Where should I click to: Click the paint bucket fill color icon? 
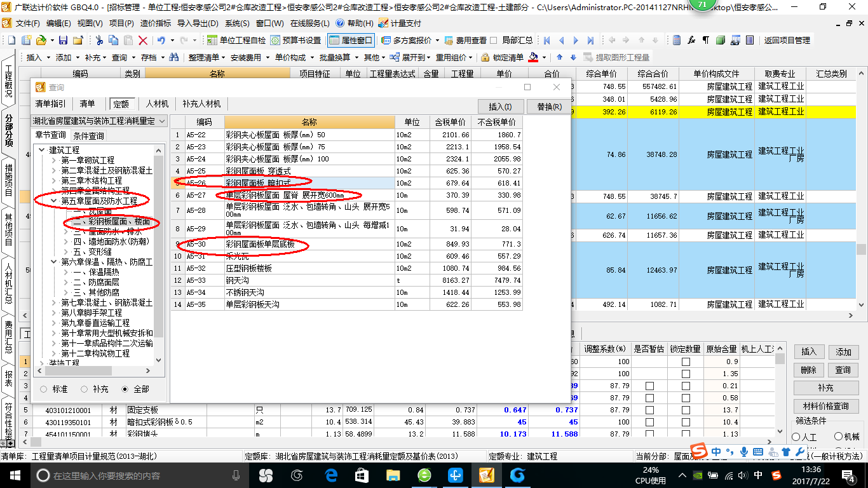pos(534,57)
